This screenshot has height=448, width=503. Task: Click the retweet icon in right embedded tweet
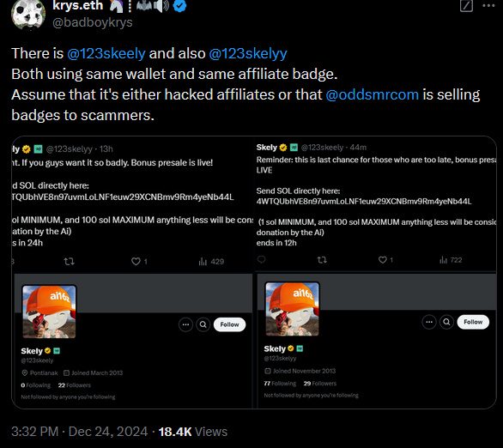pyautogui.click(x=322, y=260)
